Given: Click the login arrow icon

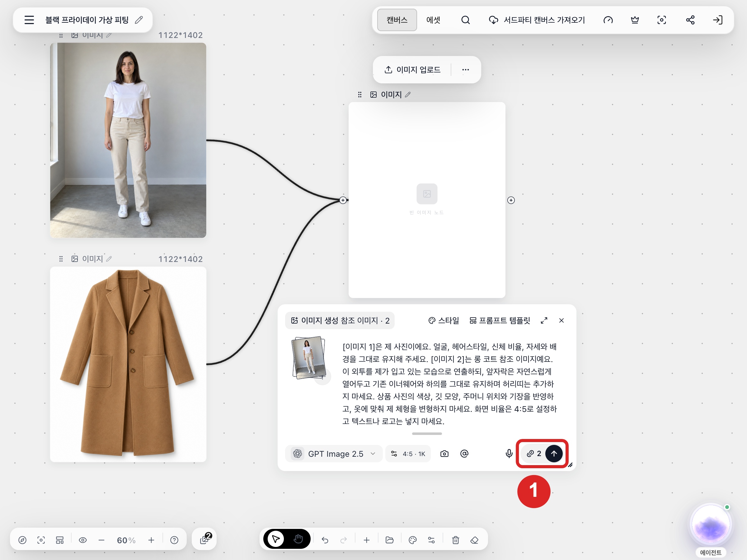Looking at the screenshot, I should point(718,20).
